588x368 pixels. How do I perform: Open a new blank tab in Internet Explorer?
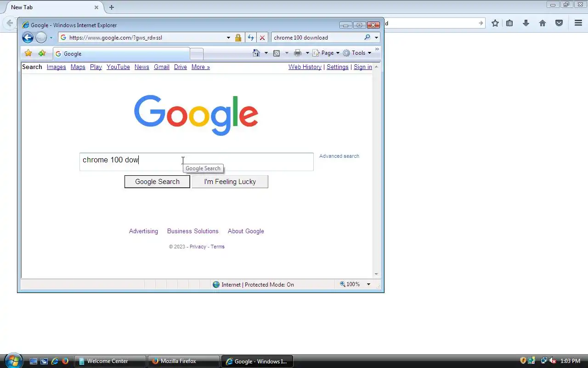tap(197, 54)
